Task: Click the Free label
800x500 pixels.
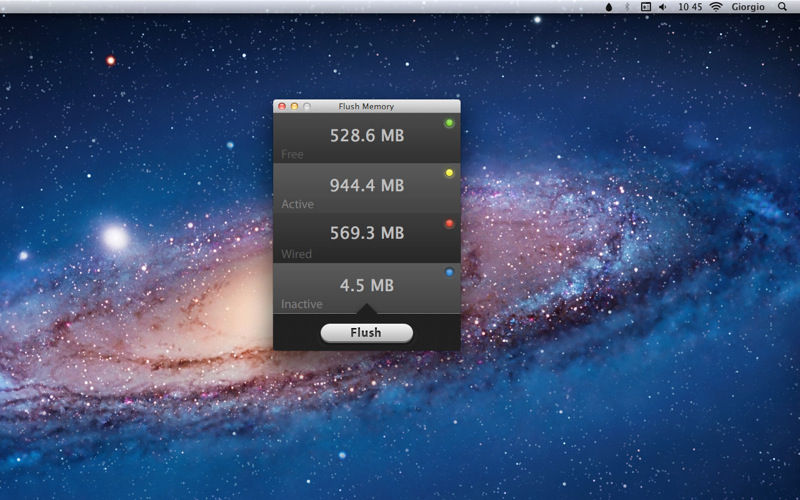Action: (x=292, y=154)
